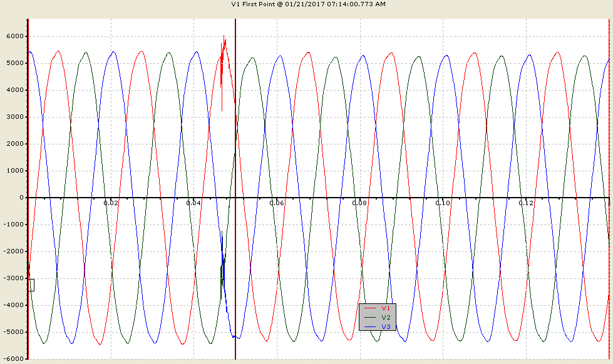Click the 0.02 time axis label
The width and height of the screenshot is (613, 364).
(111, 203)
